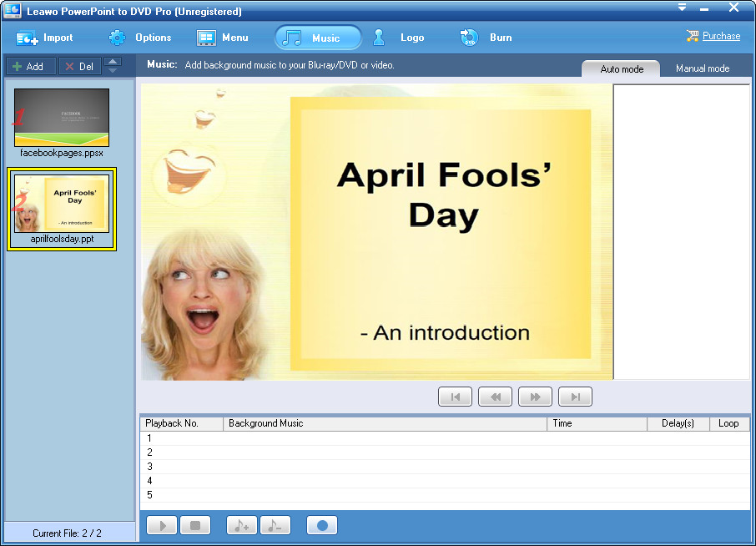Go to the Menu design step

[223, 38]
